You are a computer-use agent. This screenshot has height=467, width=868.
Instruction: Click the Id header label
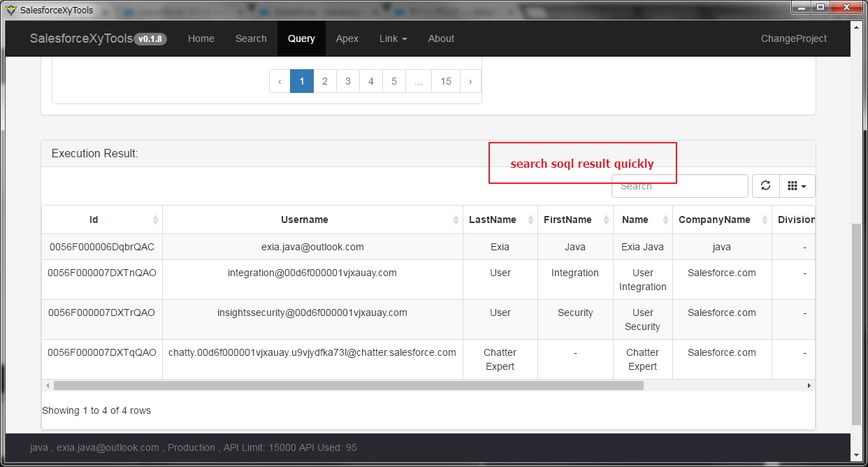tap(94, 220)
